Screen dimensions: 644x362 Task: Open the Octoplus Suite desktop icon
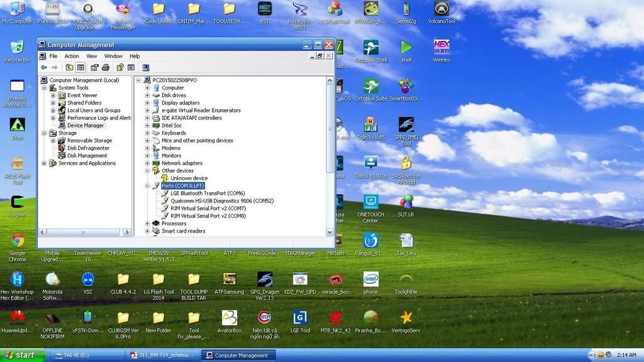tap(371, 90)
